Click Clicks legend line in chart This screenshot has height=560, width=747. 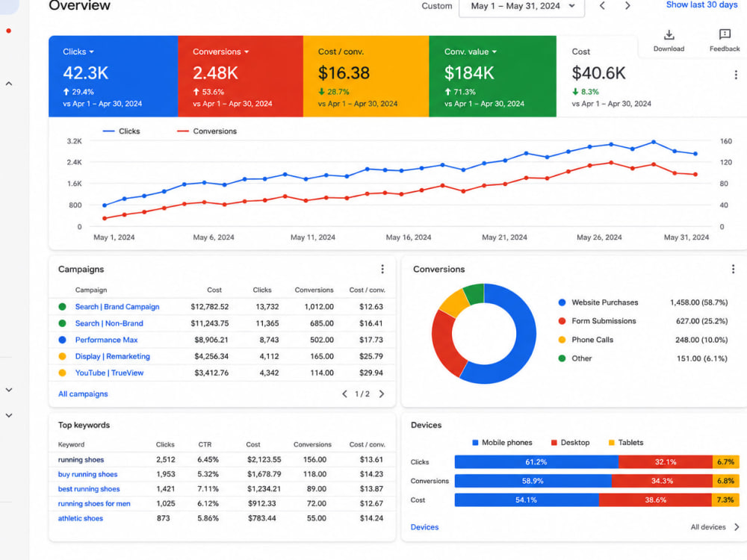coord(108,131)
